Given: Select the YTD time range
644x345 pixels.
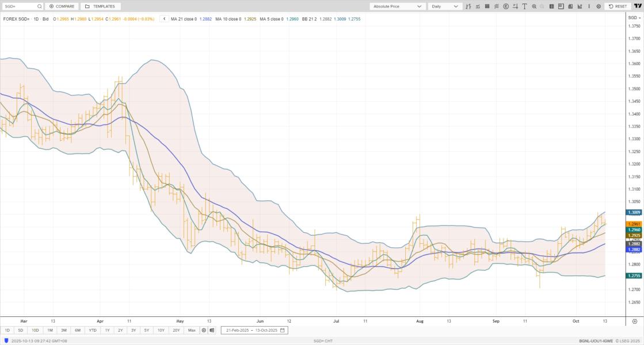Looking at the screenshot, I should click(93, 330).
